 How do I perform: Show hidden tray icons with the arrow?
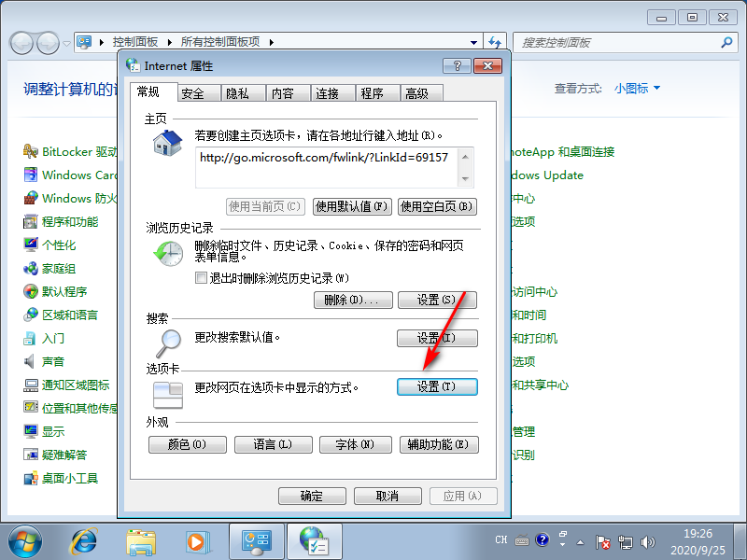(x=580, y=540)
